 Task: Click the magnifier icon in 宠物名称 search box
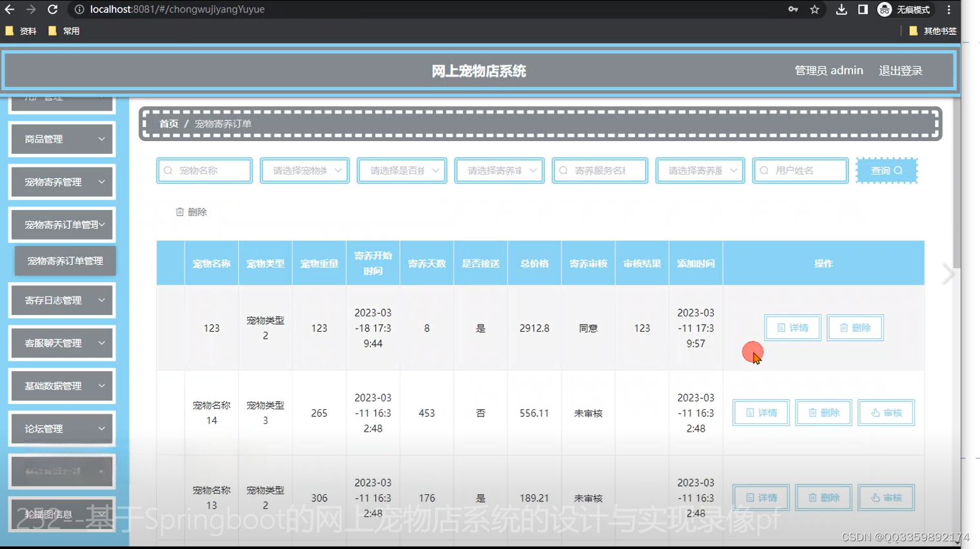[168, 171]
